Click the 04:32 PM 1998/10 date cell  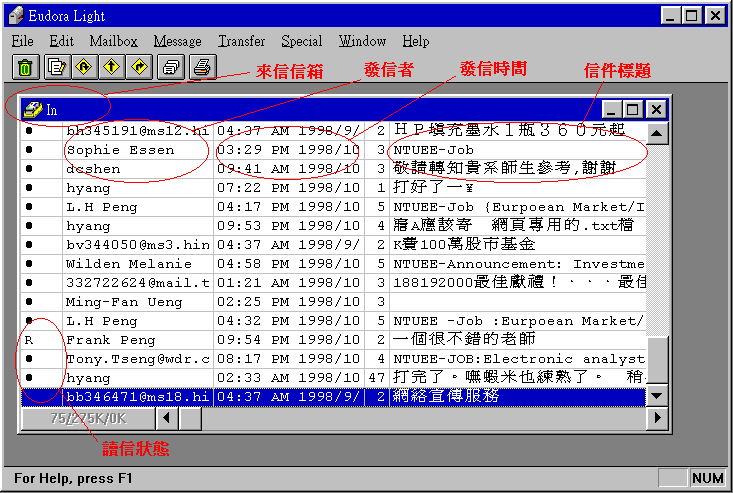click(x=288, y=321)
